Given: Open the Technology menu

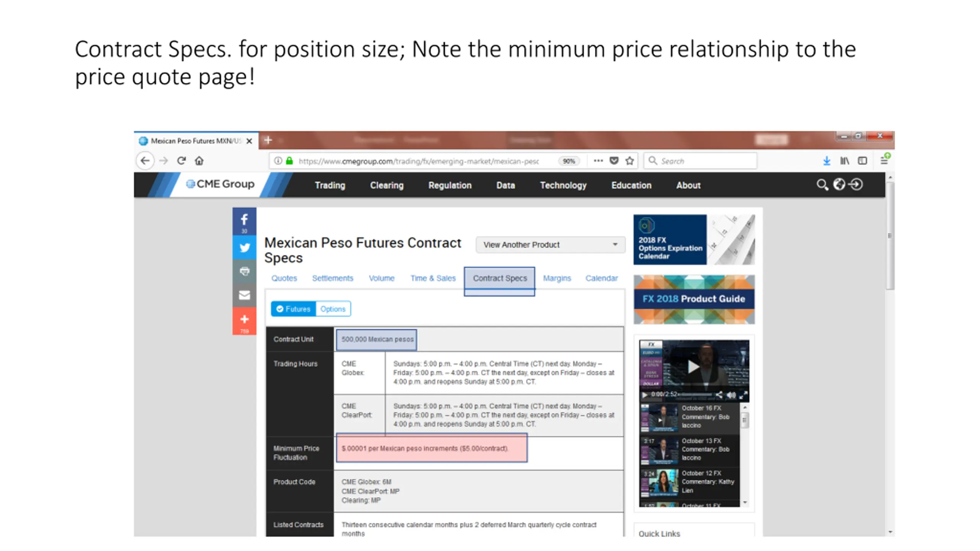Looking at the screenshot, I should coord(563,185).
